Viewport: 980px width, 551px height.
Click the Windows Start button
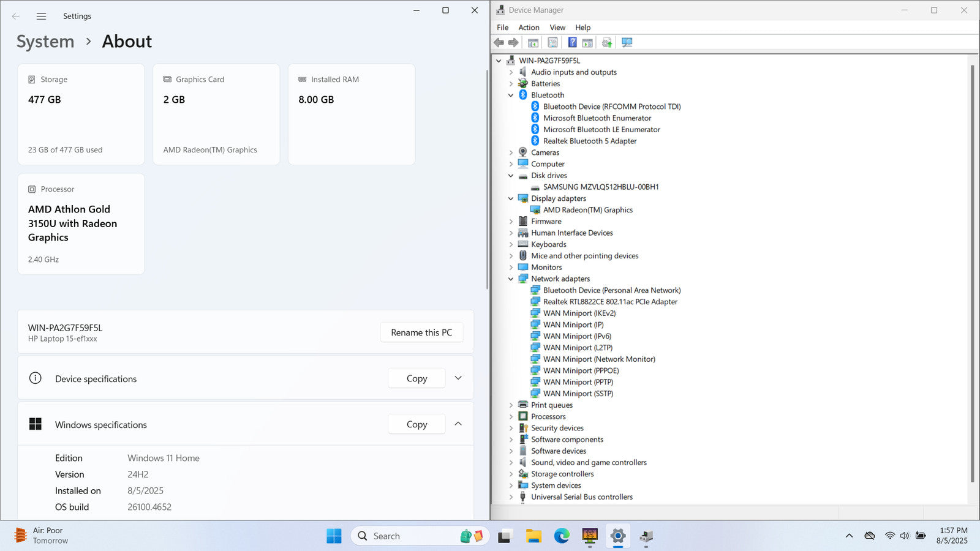(x=334, y=536)
